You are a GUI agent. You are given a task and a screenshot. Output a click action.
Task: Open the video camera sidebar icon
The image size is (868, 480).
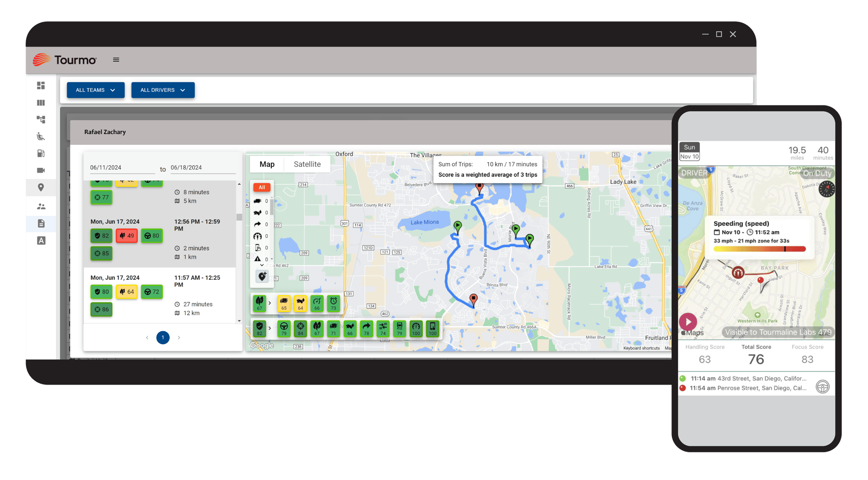point(41,170)
